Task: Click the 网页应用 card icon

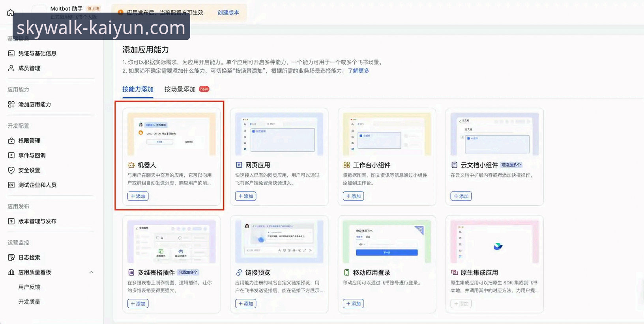Action: [x=239, y=165]
